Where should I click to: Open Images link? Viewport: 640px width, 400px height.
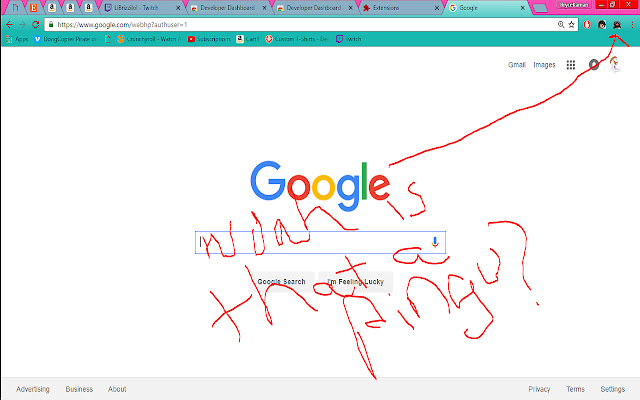click(544, 64)
